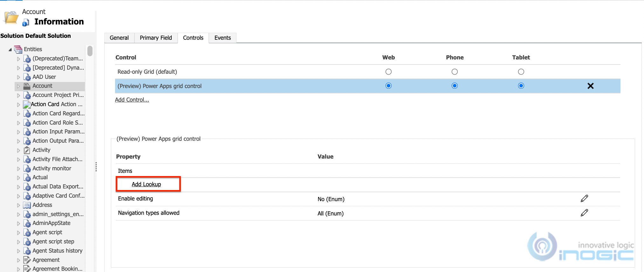The width and height of the screenshot is (644, 272).
Task: Click the AAD User entity icon
Action: tap(27, 77)
